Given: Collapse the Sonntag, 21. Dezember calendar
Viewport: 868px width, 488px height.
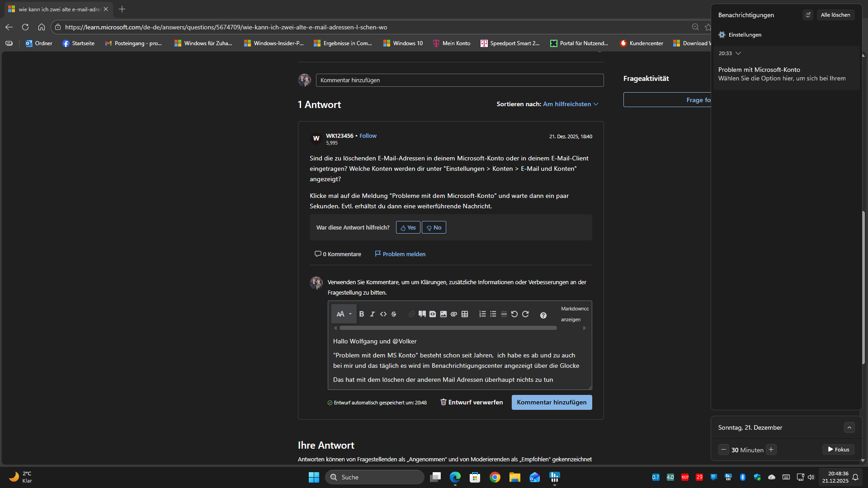Looking at the screenshot, I should tap(849, 427).
